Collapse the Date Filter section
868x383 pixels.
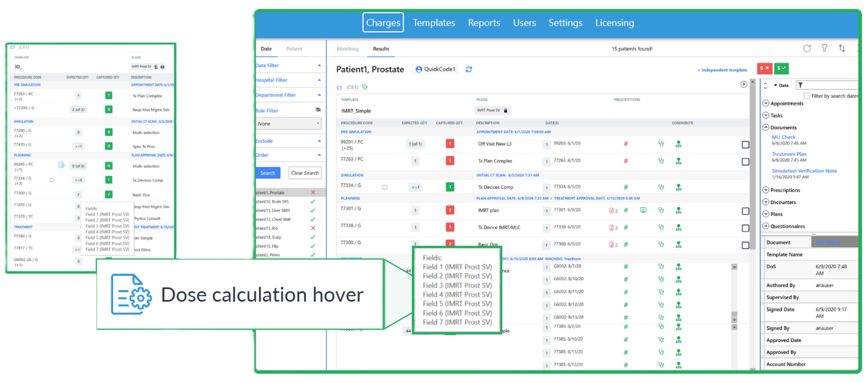click(x=319, y=65)
